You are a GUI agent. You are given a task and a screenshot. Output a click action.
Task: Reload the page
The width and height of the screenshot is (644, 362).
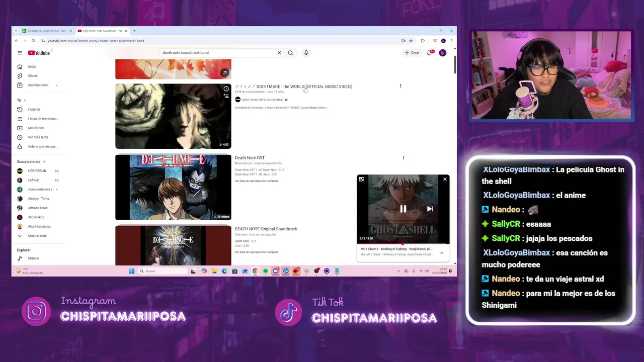[33, 41]
